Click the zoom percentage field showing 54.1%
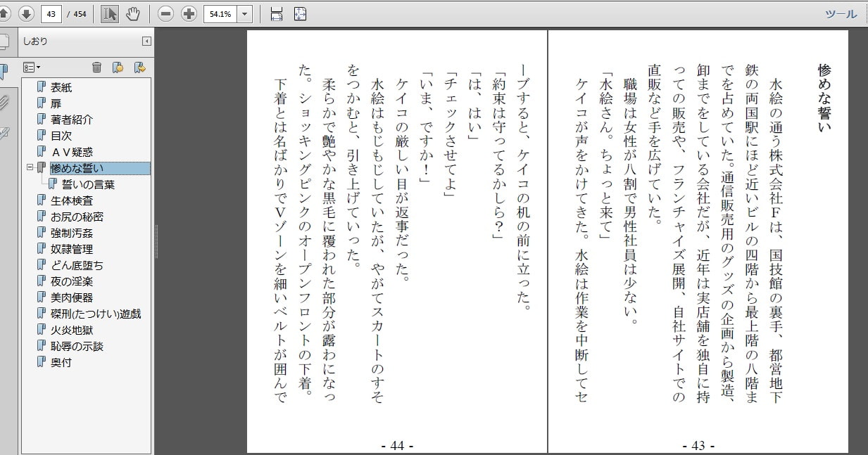This screenshot has height=455, width=868. (x=220, y=13)
